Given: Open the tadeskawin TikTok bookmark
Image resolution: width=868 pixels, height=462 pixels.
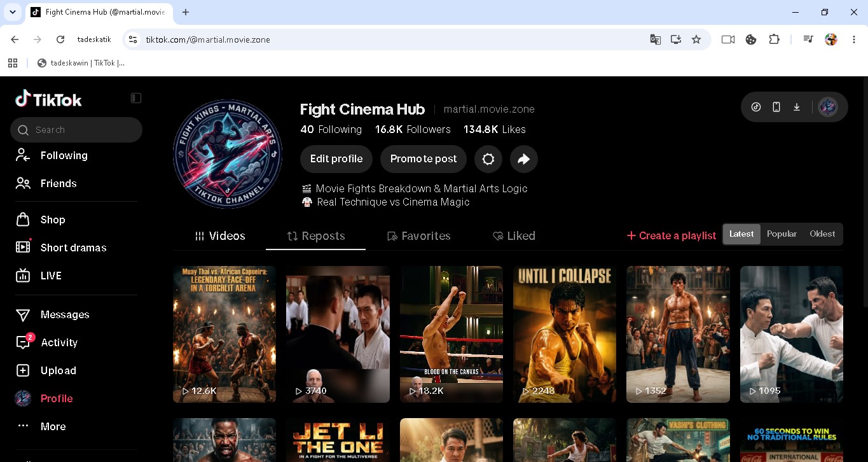Looking at the screenshot, I should [81, 63].
